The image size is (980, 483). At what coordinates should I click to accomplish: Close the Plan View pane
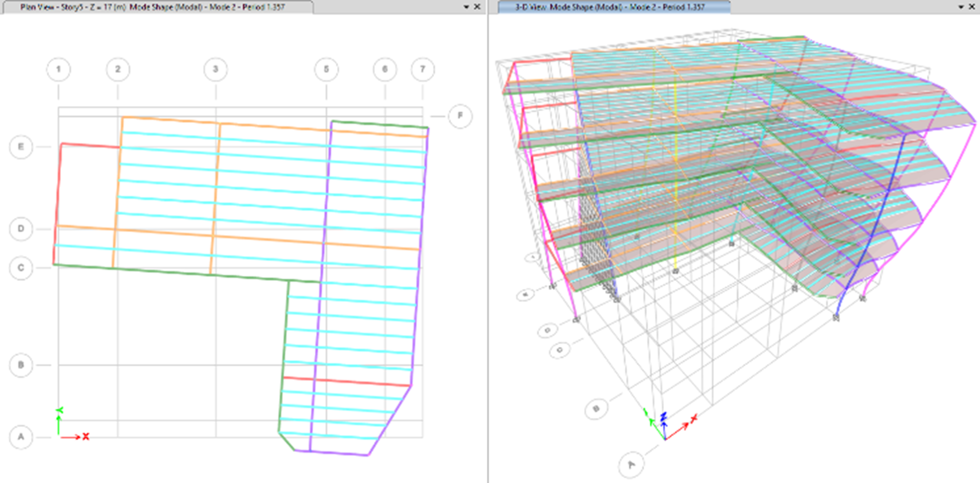point(477,7)
